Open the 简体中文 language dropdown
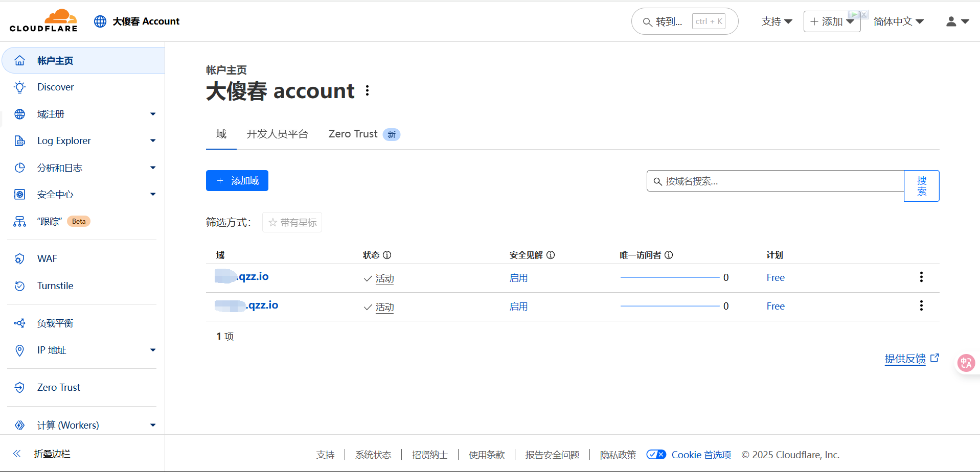This screenshot has height=472, width=980. tap(898, 21)
